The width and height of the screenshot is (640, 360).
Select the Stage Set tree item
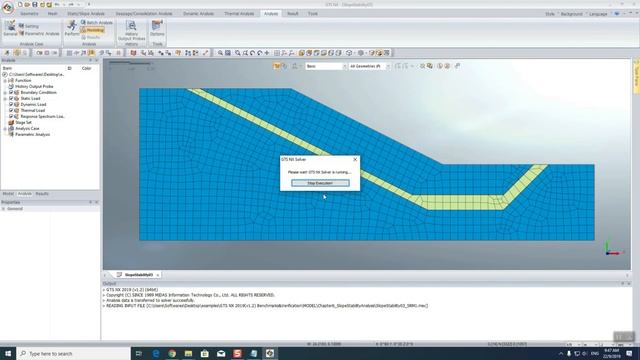pyautogui.click(x=23, y=122)
